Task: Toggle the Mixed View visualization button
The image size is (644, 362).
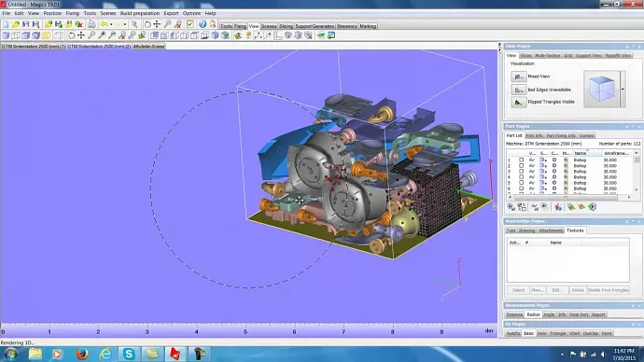Action: (x=518, y=77)
